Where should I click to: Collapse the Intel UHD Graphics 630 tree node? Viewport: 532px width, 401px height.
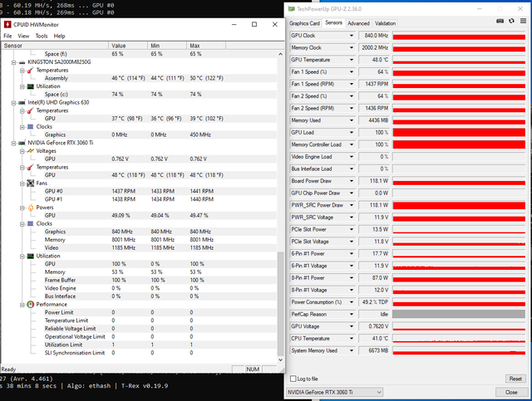(14, 103)
